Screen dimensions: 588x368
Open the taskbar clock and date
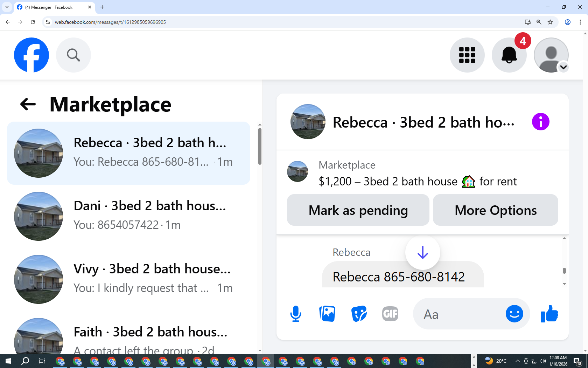pyautogui.click(x=558, y=361)
